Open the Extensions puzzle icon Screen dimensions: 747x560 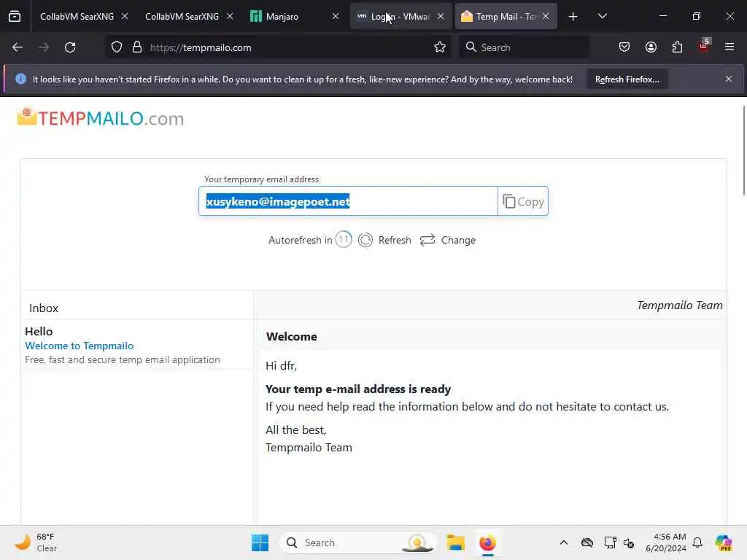(x=677, y=47)
